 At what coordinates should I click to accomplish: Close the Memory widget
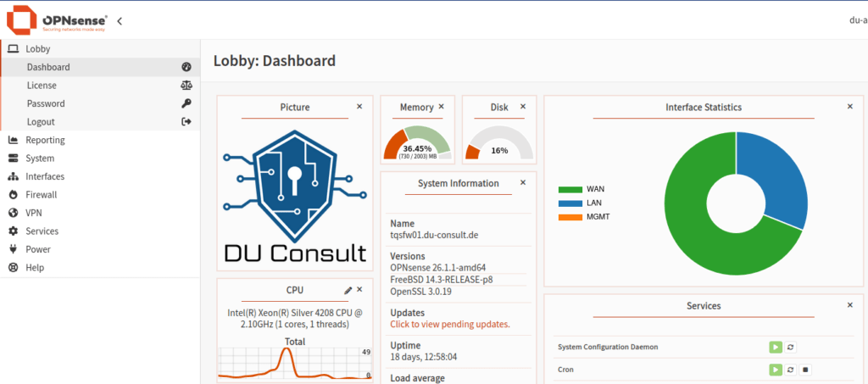pos(441,106)
